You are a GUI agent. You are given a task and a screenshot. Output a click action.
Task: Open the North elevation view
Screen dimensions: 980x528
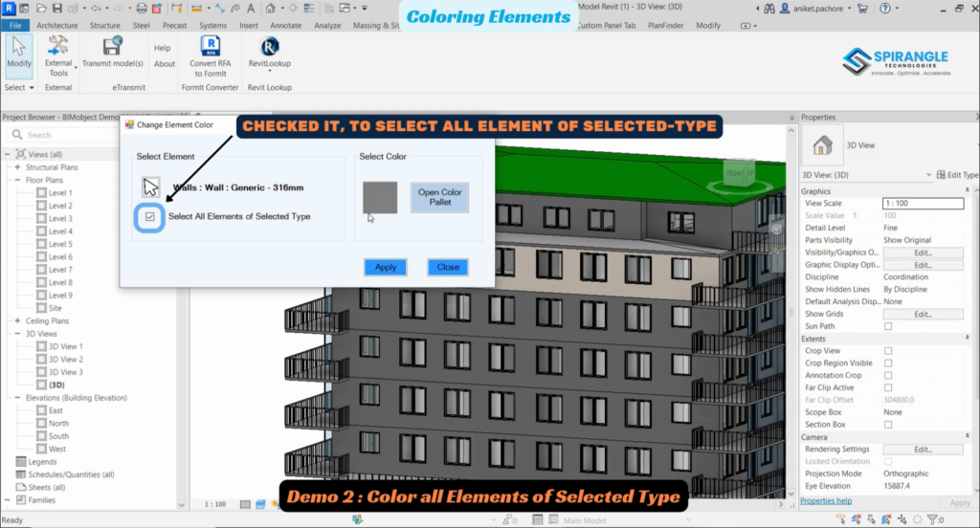coord(58,424)
